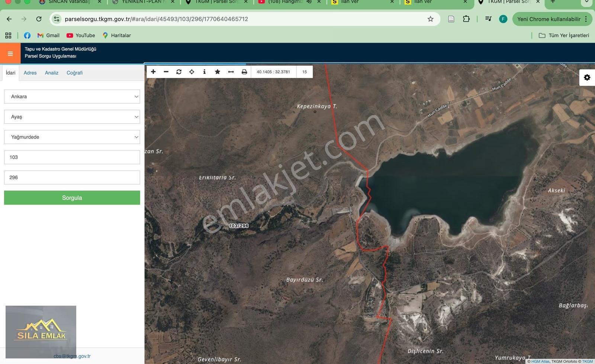Open Tüm Yer İşaretleri folder
Screen dimensions: 595x364
coord(564,35)
